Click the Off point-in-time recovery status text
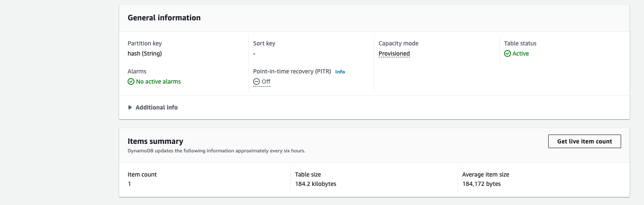The height and width of the screenshot is (205, 644). click(x=266, y=81)
